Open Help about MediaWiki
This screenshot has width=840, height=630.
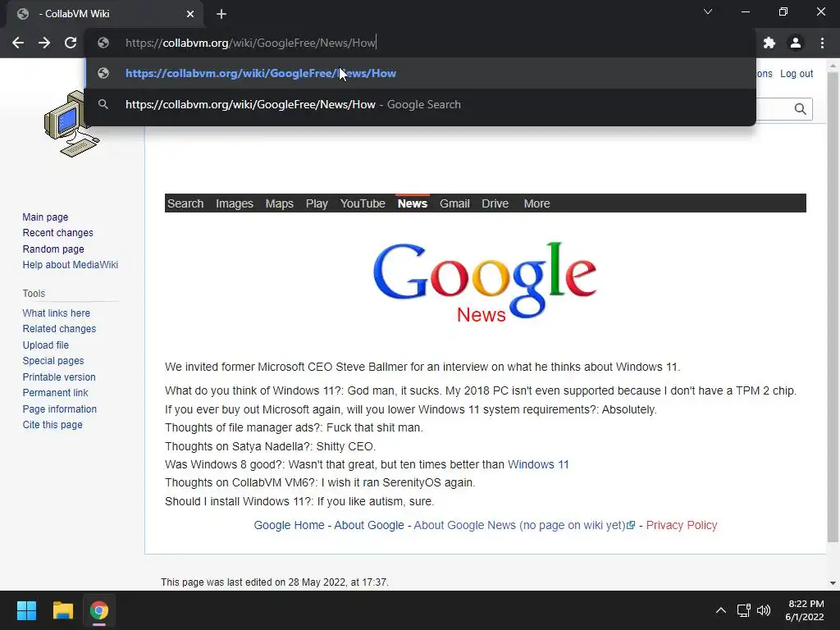click(71, 265)
